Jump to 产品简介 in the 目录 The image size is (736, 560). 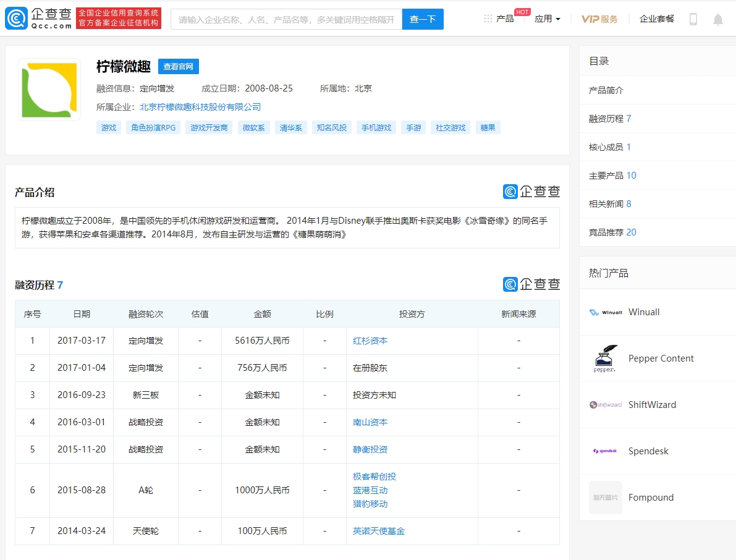tap(606, 90)
